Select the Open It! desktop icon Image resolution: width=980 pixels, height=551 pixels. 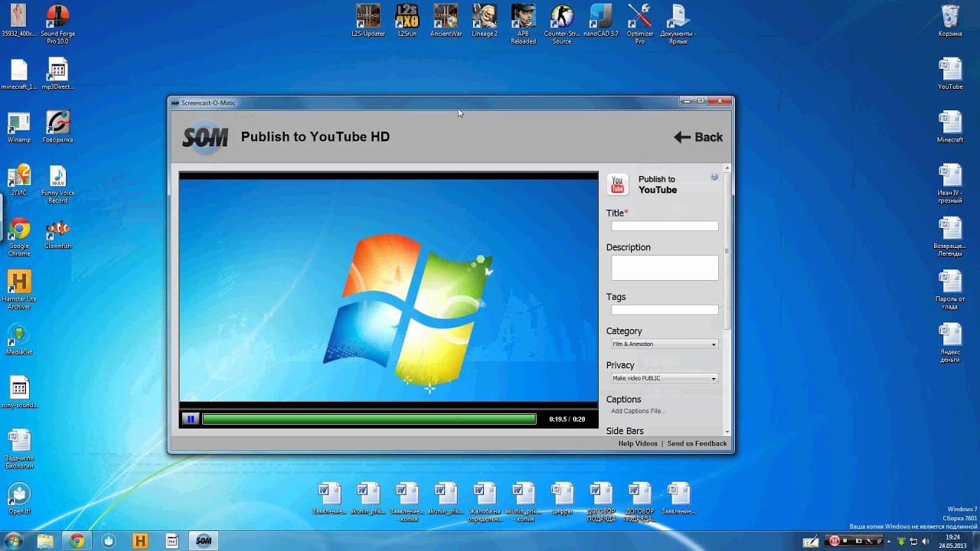19,499
